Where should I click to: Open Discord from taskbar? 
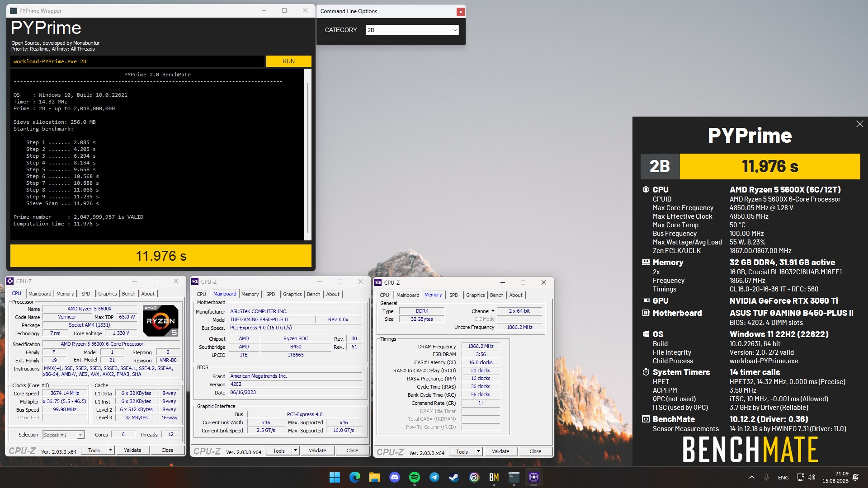395,477
